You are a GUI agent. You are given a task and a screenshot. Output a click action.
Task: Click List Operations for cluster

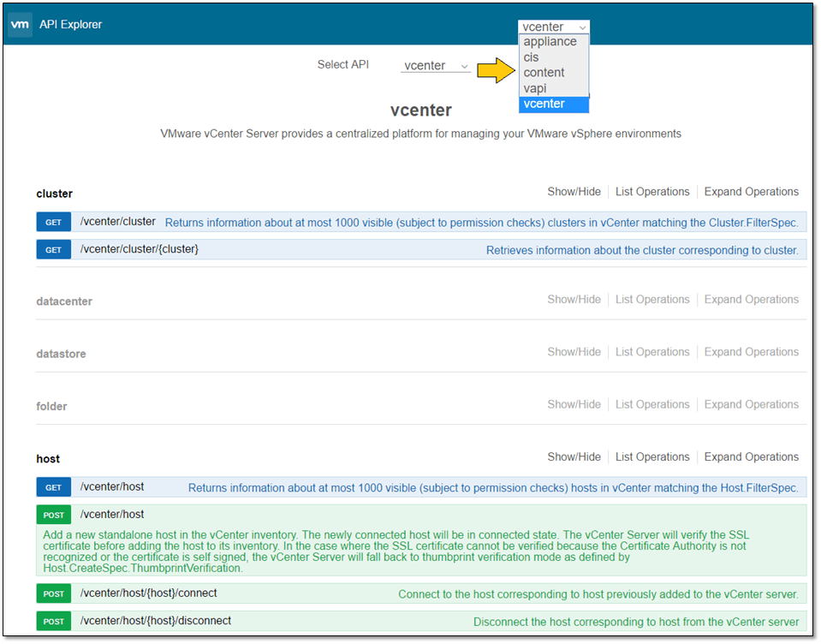pyautogui.click(x=651, y=192)
